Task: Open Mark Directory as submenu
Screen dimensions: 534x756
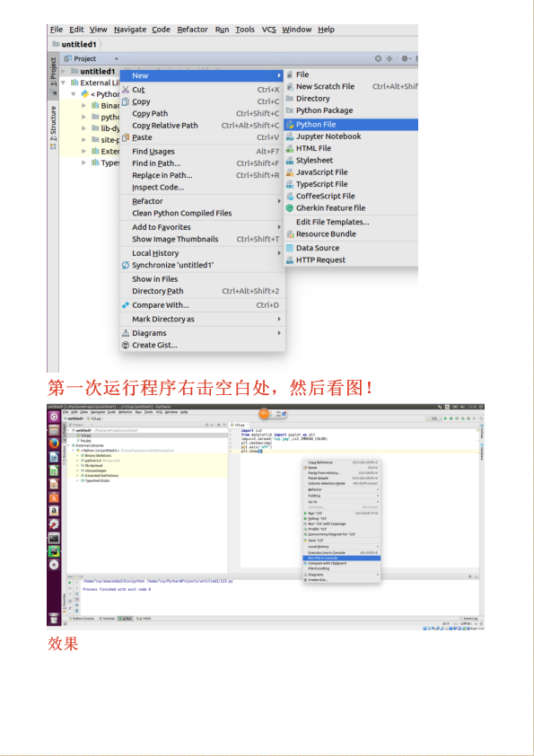Action: tap(203, 319)
